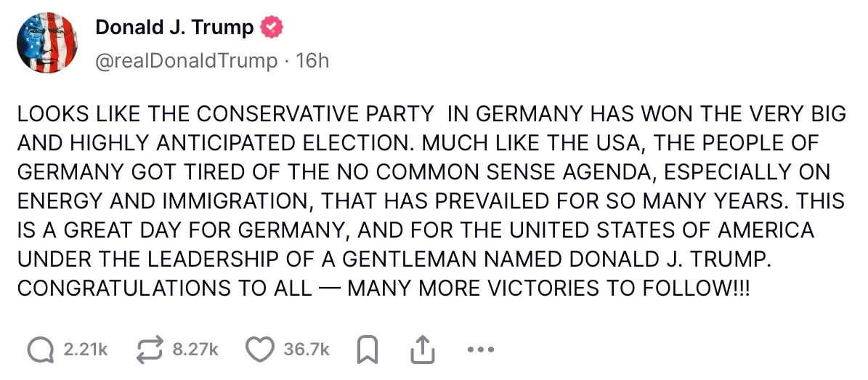Screen dimensions: 868x380
Task: View the 36.7k likes count
Action: pos(306,350)
